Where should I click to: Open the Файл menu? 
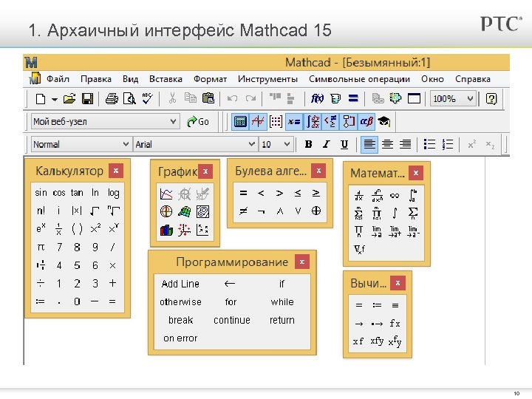click(x=58, y=79)
